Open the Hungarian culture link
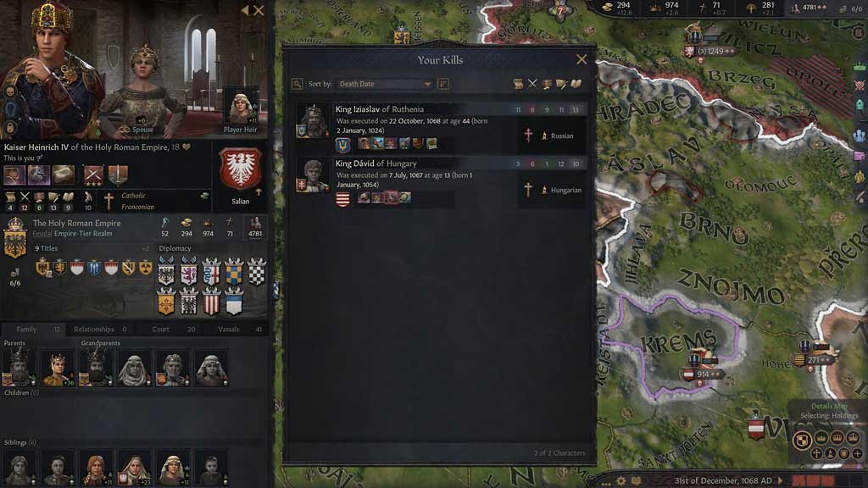868x488 pixels. [565, 190]
